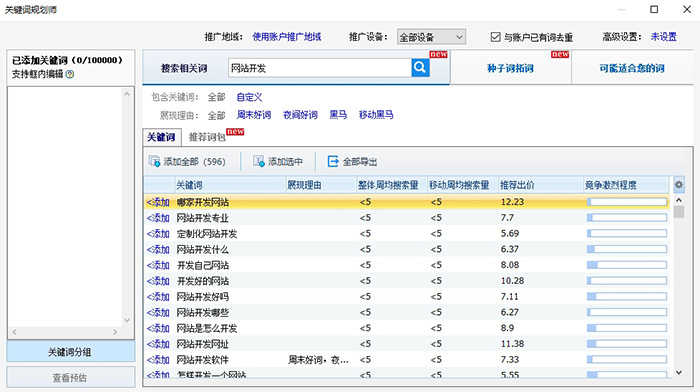Switch to the 关键词 tab
This screenshot has height=392, width=700.
(161, 137)
